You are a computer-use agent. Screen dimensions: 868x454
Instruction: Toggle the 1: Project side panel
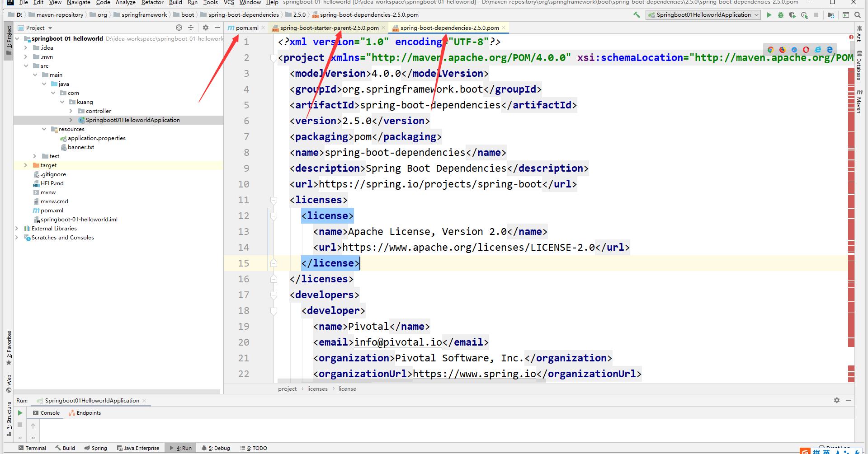tap(9, 41)
